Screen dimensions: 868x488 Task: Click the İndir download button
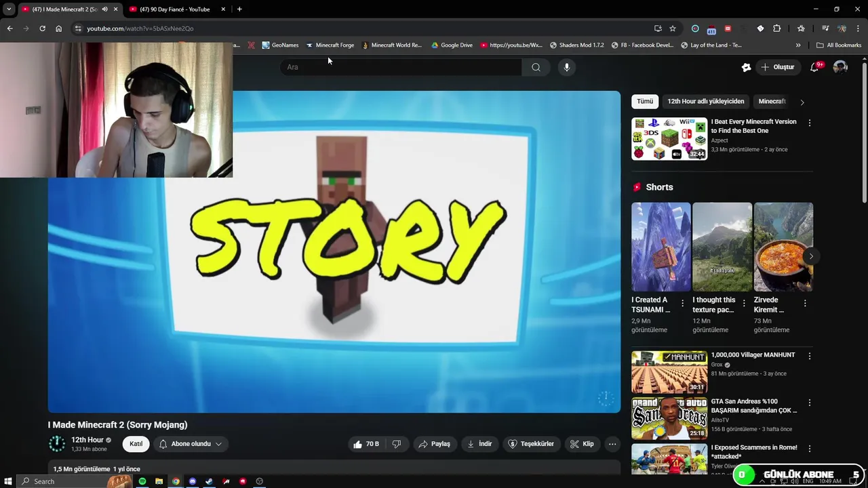tap(479, 444)
